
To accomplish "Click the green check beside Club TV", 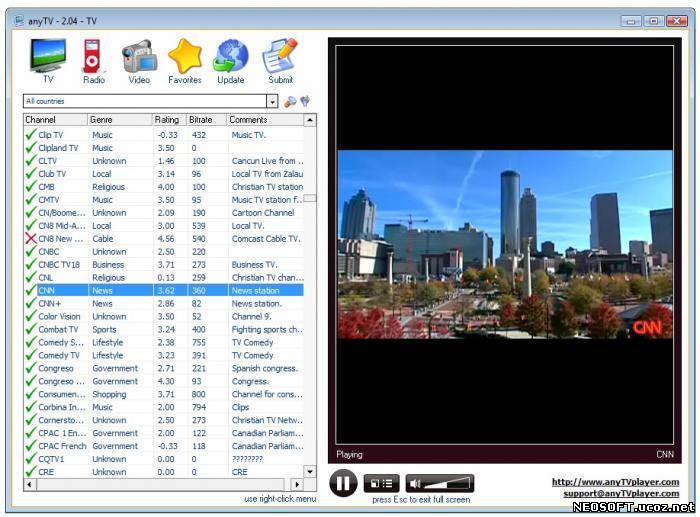I will click(x=31, y=173).
